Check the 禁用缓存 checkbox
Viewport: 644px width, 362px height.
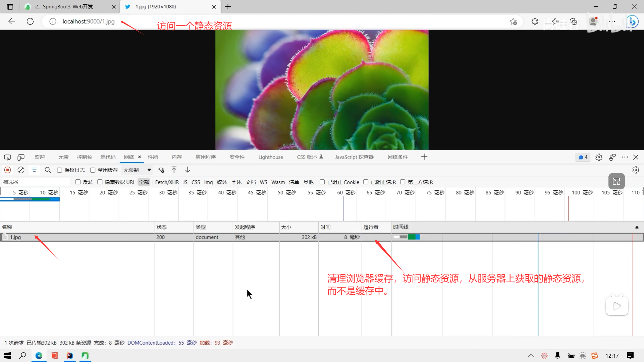pos(93,170)
